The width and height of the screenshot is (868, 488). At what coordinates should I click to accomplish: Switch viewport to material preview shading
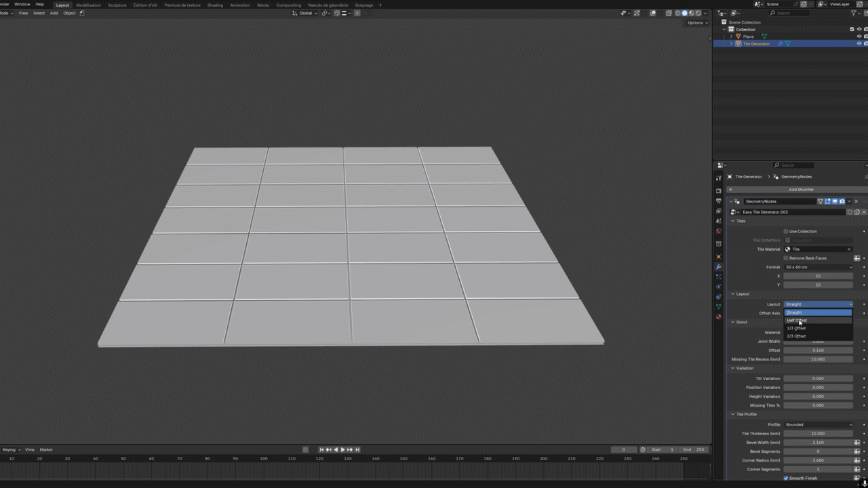click(691, 13)
